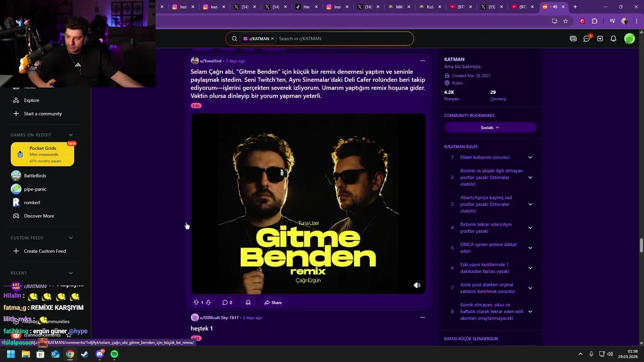Open Chrome three-dot menu
The image size is (644, 362).
[636, 21]
